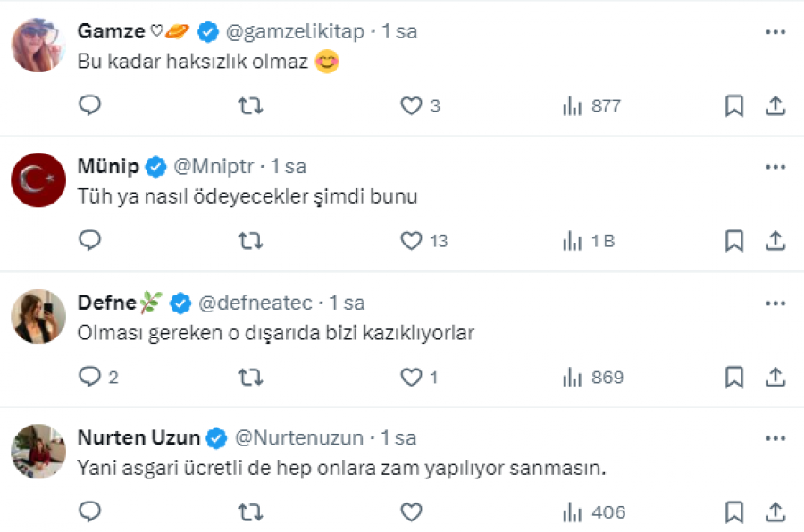View analytics showing 877 views
804x532 pixels.
click(x=591, y=106)
